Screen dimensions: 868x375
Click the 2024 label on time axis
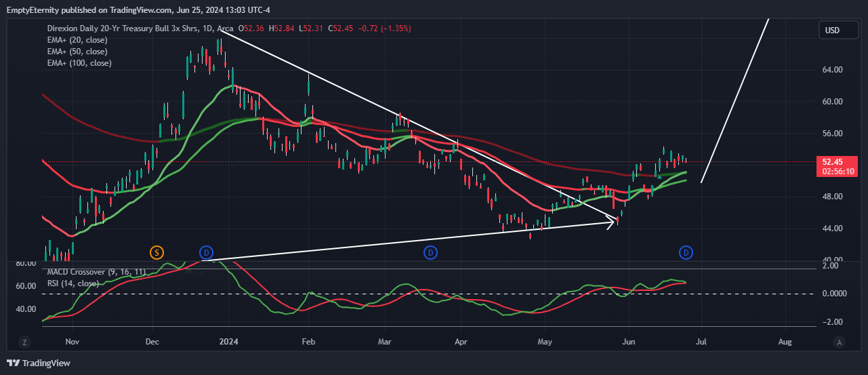pyautogui.click(x=229, y=341)
